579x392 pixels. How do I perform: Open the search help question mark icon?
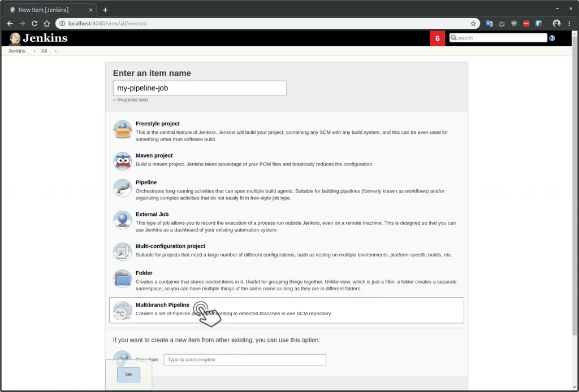point(552,38)
